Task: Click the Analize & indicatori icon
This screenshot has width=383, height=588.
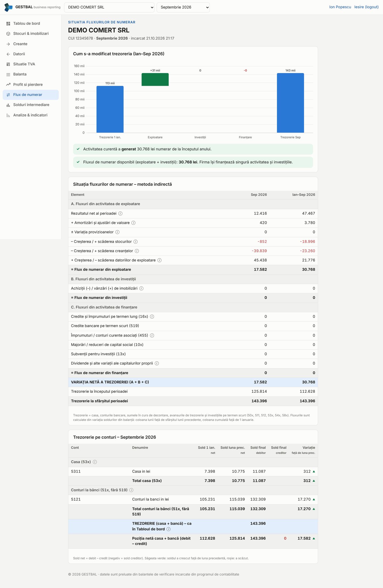Action: click(x=8, y=115)
